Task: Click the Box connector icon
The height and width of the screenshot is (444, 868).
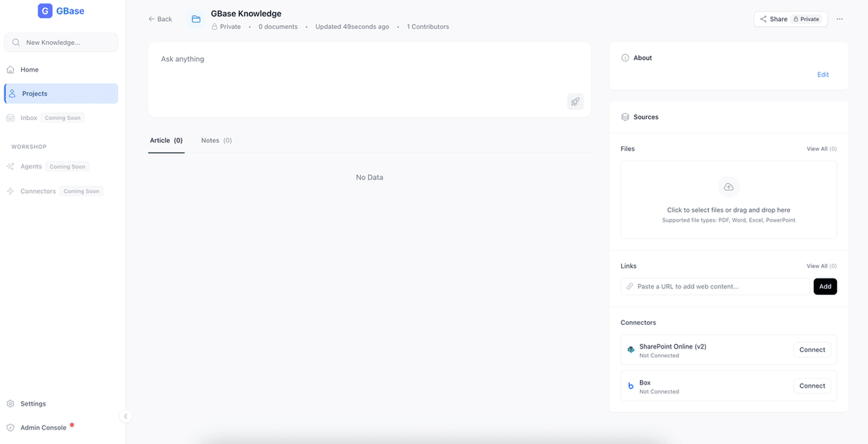Action: coord(631,386)
